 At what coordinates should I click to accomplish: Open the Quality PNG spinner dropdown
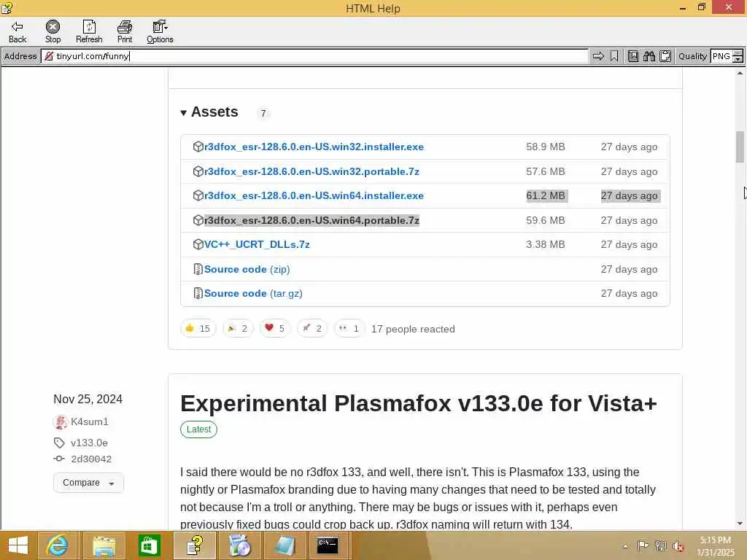(738, 56)
